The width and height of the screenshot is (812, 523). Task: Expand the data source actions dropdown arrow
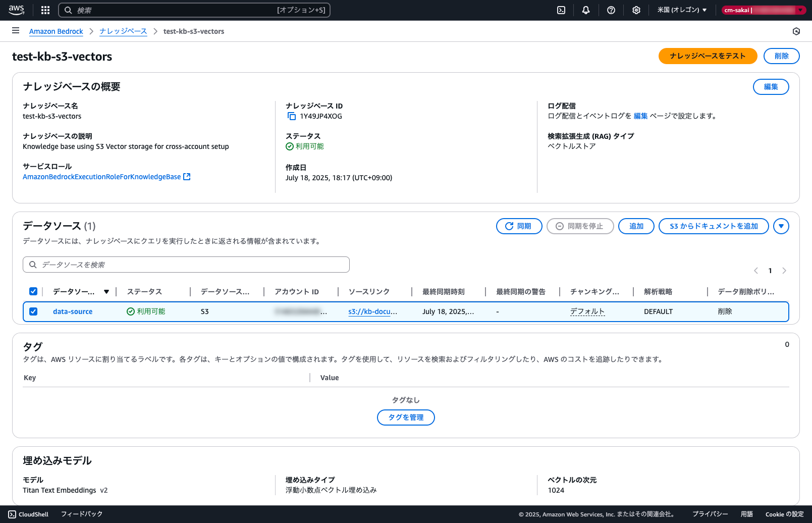(781, 226)
